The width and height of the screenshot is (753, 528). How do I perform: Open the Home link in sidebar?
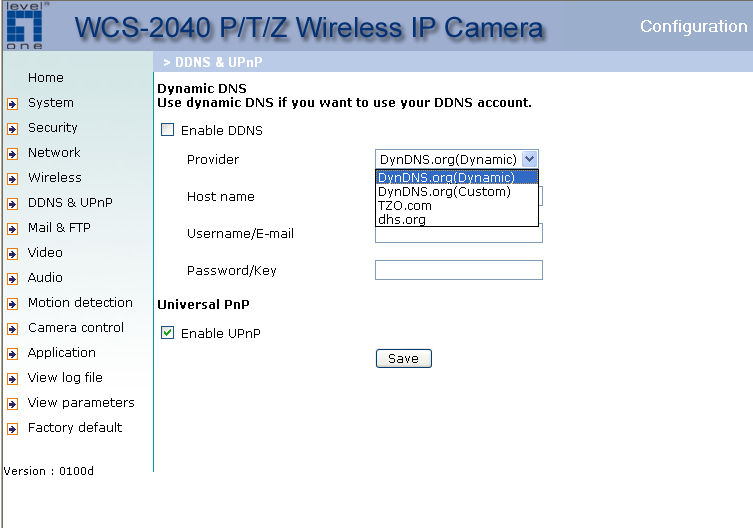(46, 78)
